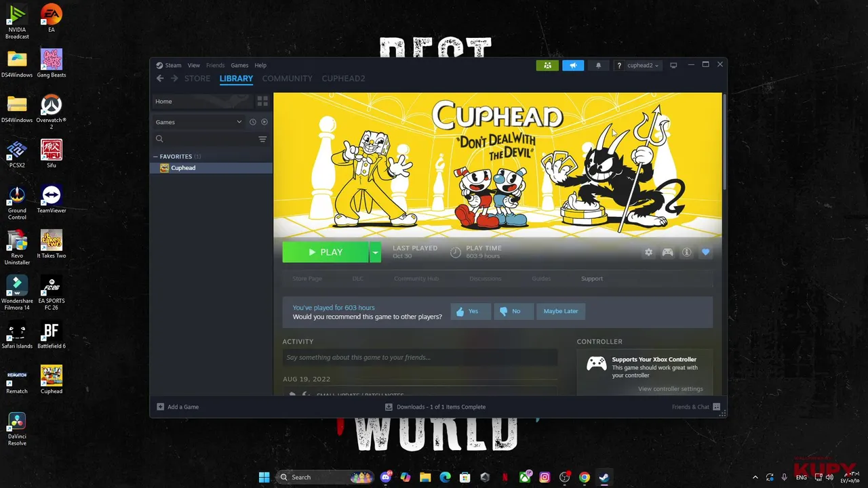Open Google Chrome from the taskbar

click(584, 477)
